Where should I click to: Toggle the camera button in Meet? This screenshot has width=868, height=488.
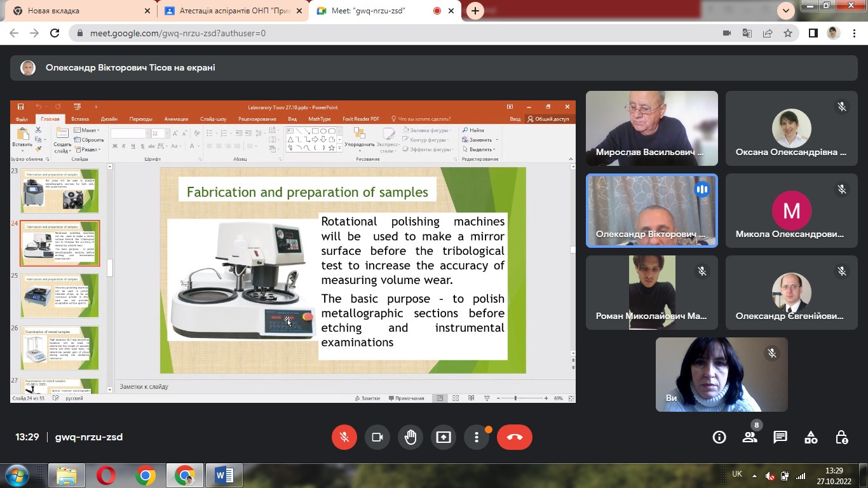click(x=377, y=437)
